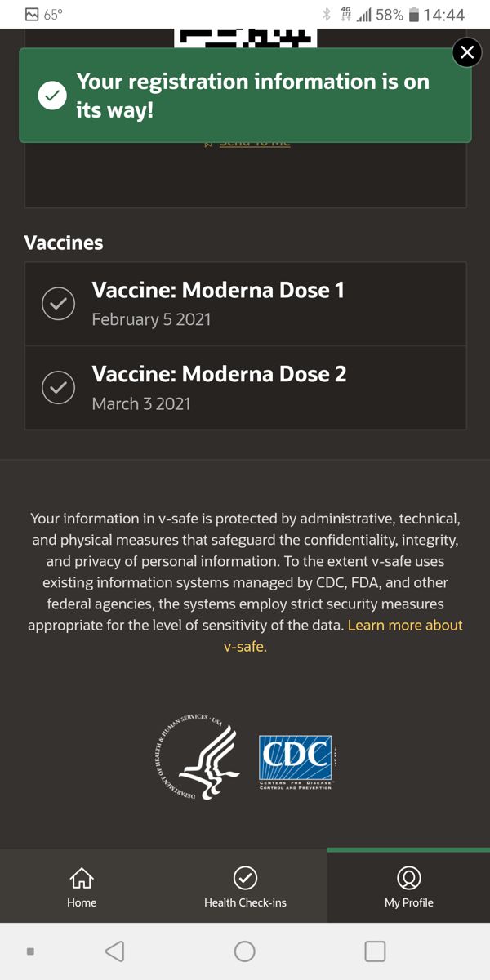Viewport: 490px width, 980px height.
Task: Tap the My Profile person icon
Action: (x=408, y=878)
